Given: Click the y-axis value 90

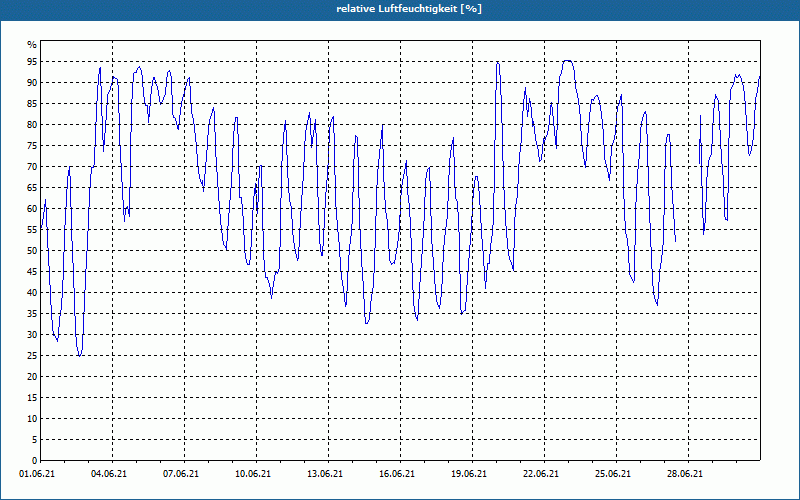Looking at the screenshot, I should [x=32, y=83].
